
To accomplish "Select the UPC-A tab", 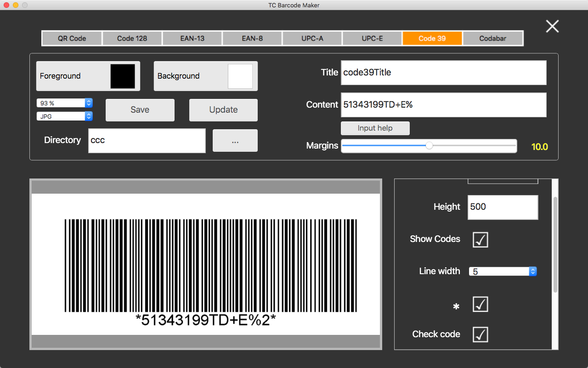I will point(312,38).
